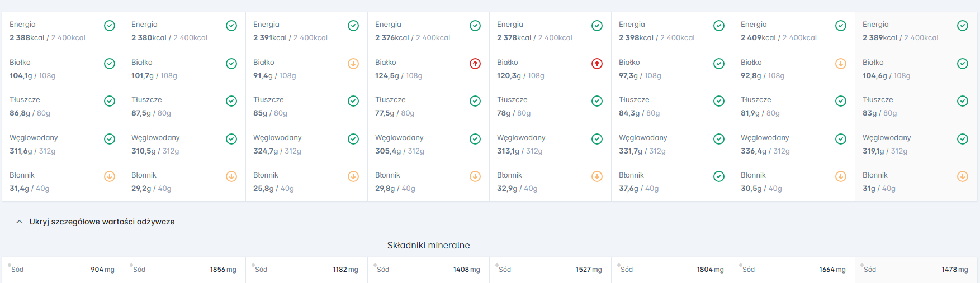The width and height of the screenshot is (980, 283).
Task: Click green check icon beside Błonnik 37,6g
Action: [719, 176]
